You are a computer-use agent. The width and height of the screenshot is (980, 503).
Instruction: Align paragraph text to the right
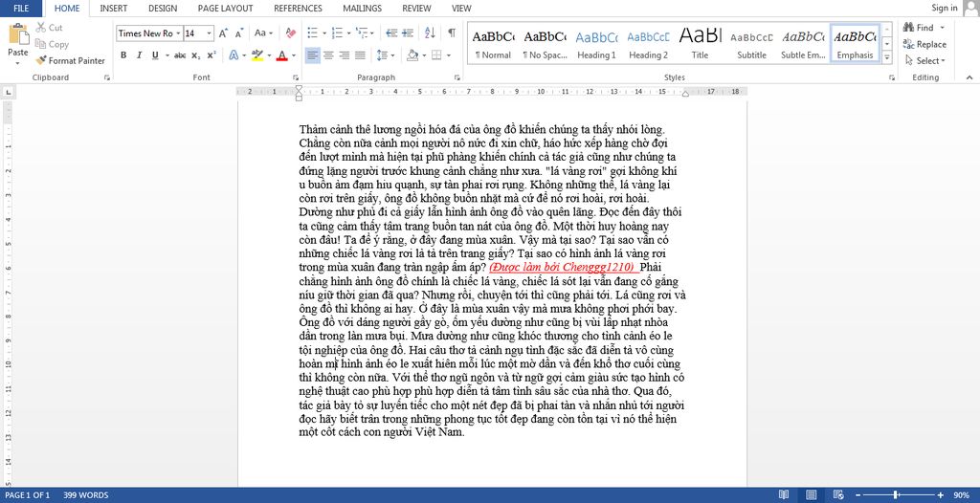pyautogui.click(x=344, y=55)
